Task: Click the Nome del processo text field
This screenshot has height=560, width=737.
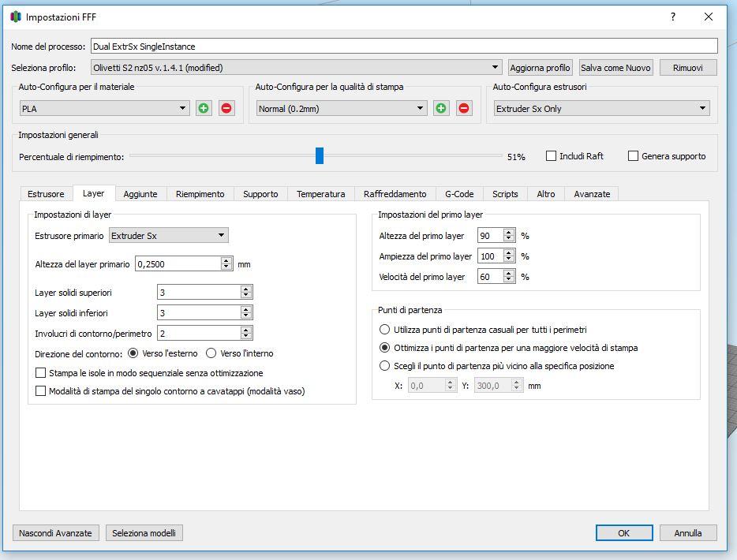Action: (x=404, y=47)
